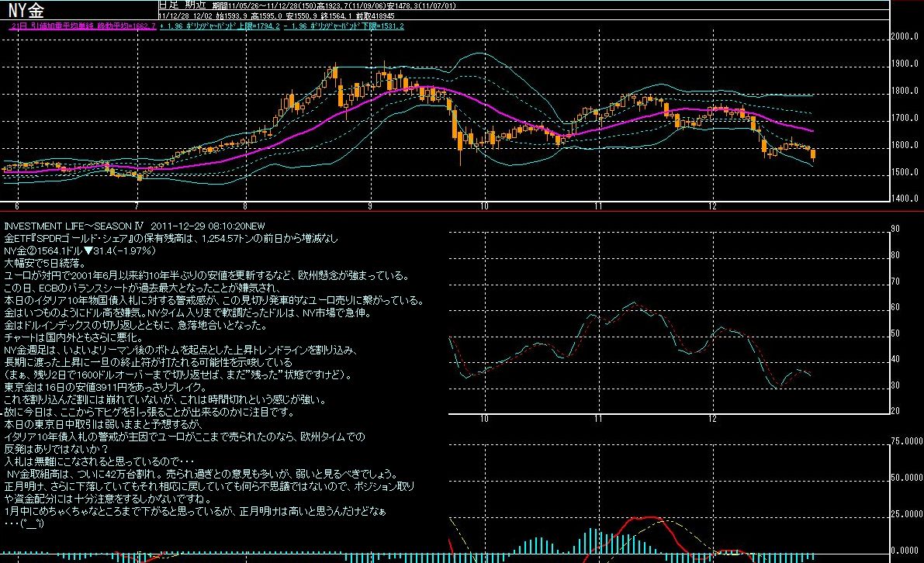Click the 1900.0 price axis label
The width and height of the screenshot is (924, 563).
(x=905, y=64)
